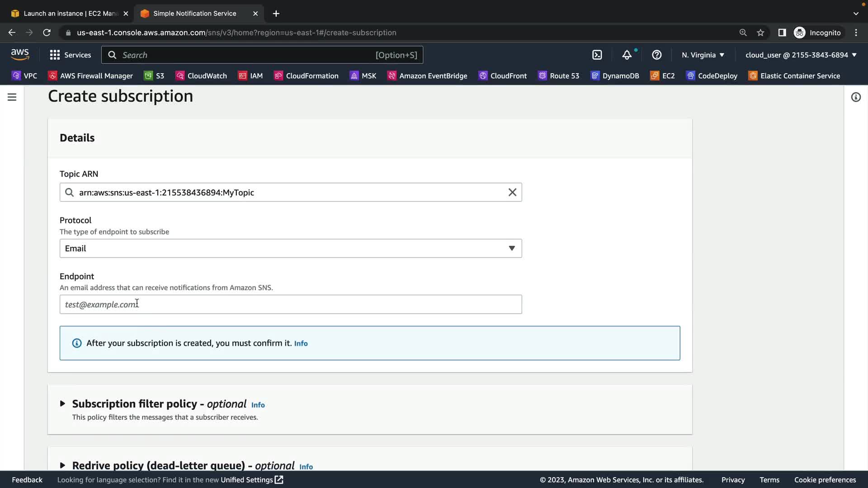Screen dimensions: 868x488
Task: Open the CloudWatch shortcut in favorites bar
Action: pos(201,76)
